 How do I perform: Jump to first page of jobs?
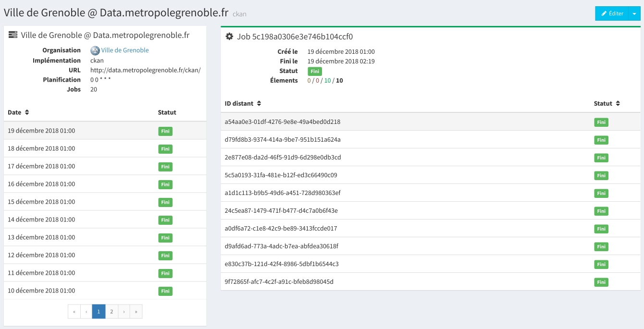click(74, 312)
